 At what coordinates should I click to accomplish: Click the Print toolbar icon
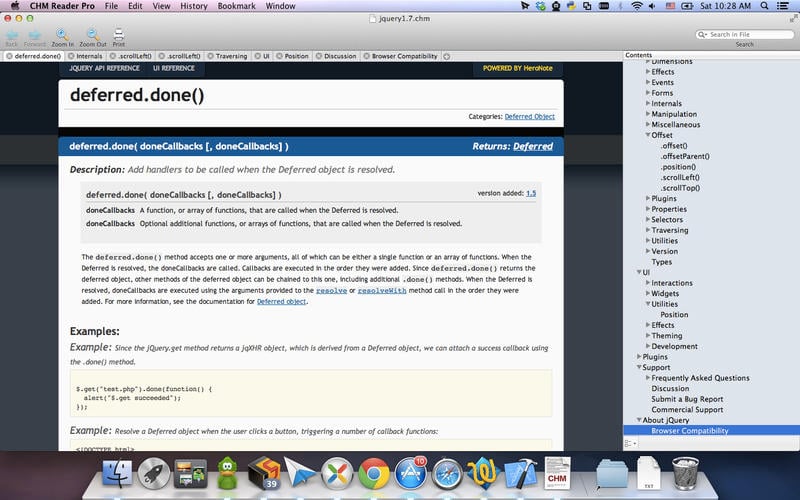pyautogui.click(x=119, y=35)
